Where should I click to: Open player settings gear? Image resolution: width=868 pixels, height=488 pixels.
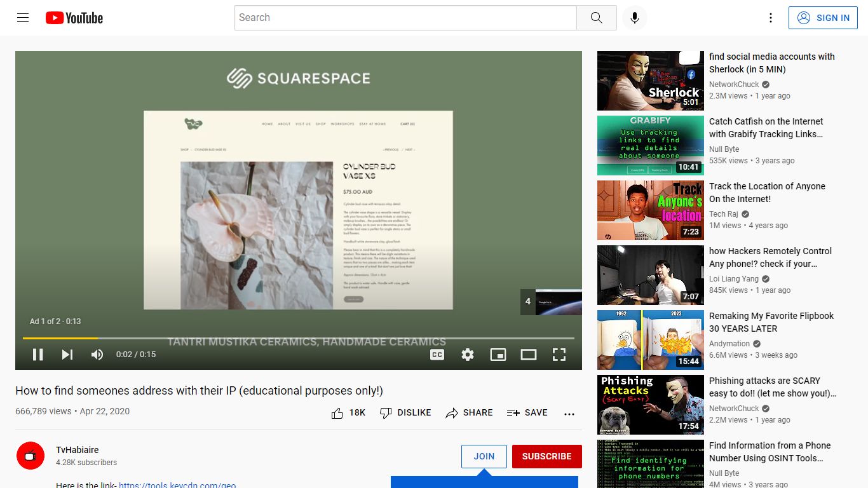[468, 355]
